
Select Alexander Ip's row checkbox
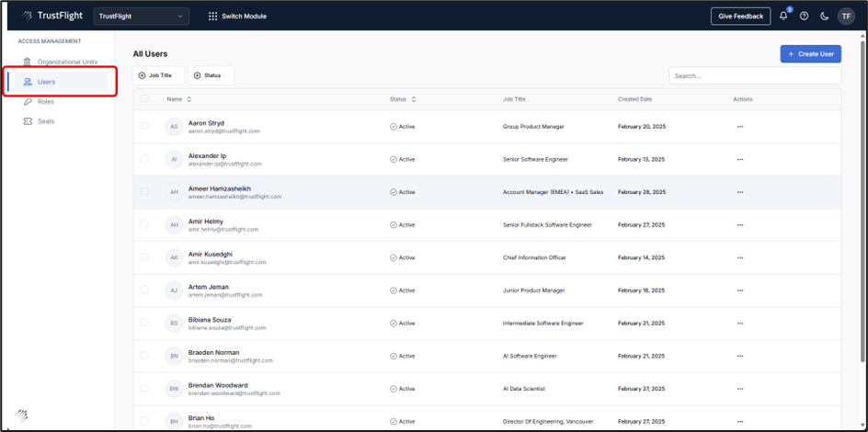pyautogui.click(x=144, y=159)
